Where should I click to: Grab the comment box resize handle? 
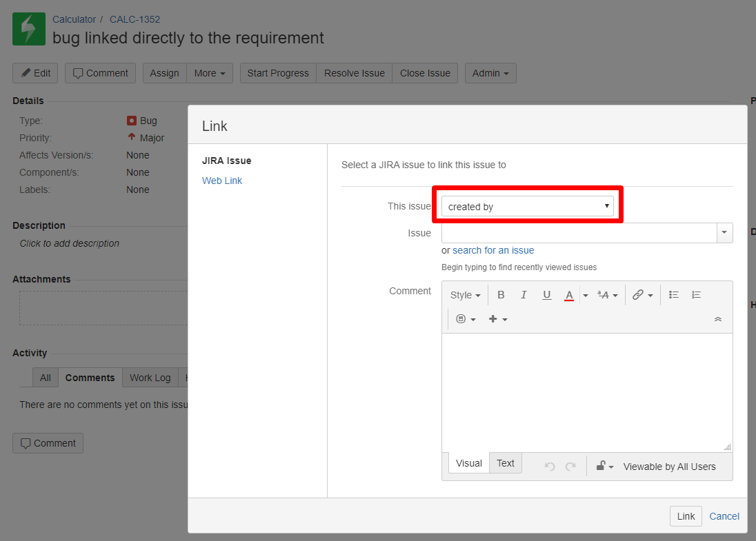(x=728, y=447)
